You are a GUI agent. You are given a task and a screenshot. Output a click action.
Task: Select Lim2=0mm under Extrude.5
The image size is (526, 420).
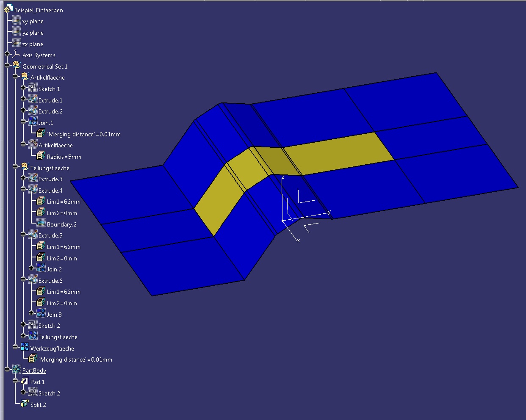coord(62,258)
